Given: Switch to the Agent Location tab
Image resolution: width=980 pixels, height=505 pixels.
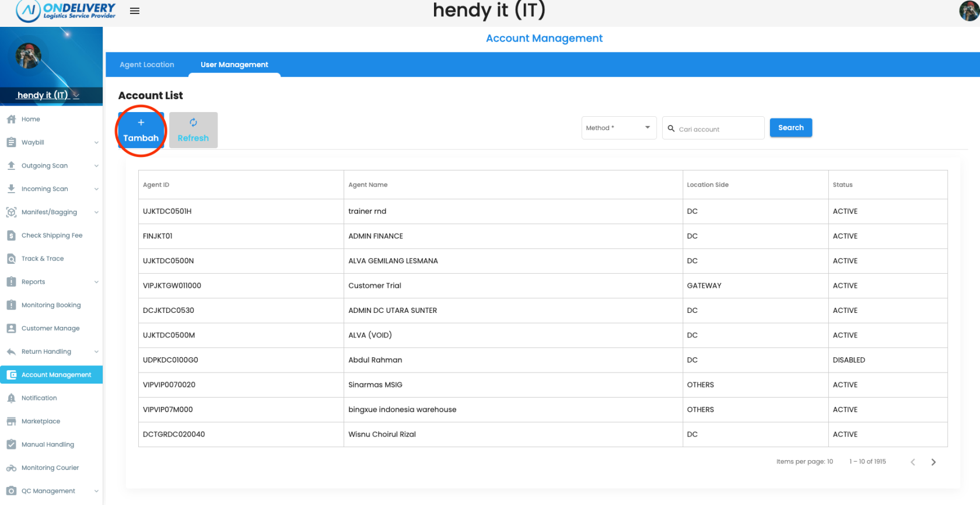Looking at the screenshot, I should pyautogui.click(x=147, y=65).
